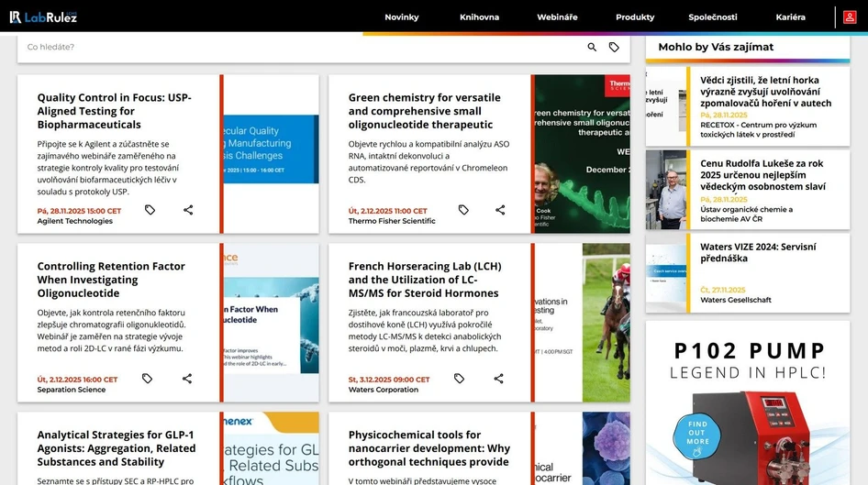Viewport: 868px width, 485px height.
Task: Click tag icon on Quality Control webinar card
Action: (x=150, y=210)
